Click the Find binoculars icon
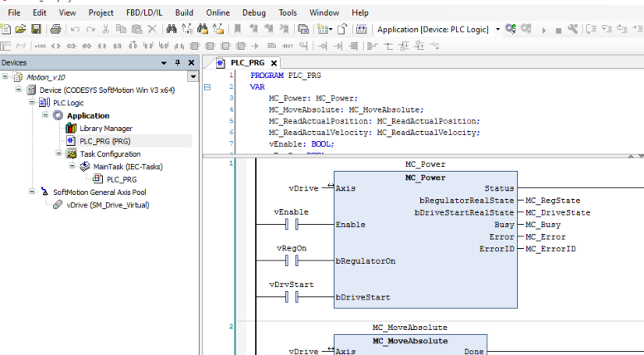The height and width of the screenshot is (355, 644). (172, 29)
